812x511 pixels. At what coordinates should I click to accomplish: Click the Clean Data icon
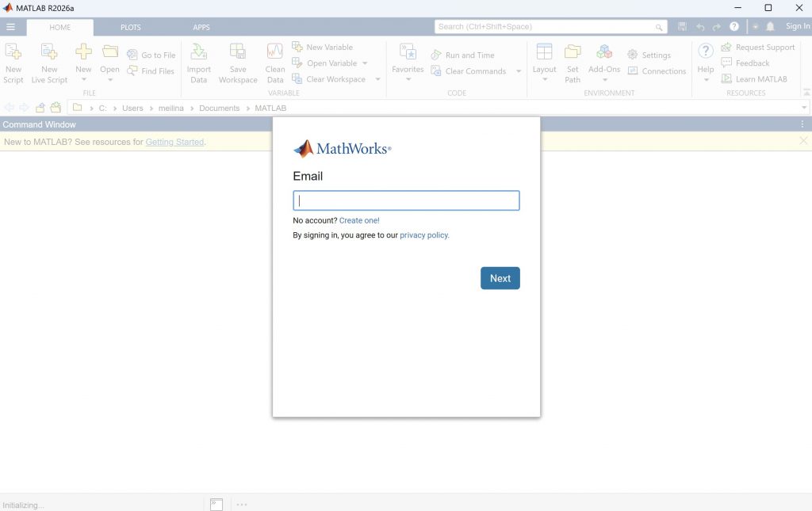pyautogui.click(x=275, y=51)
